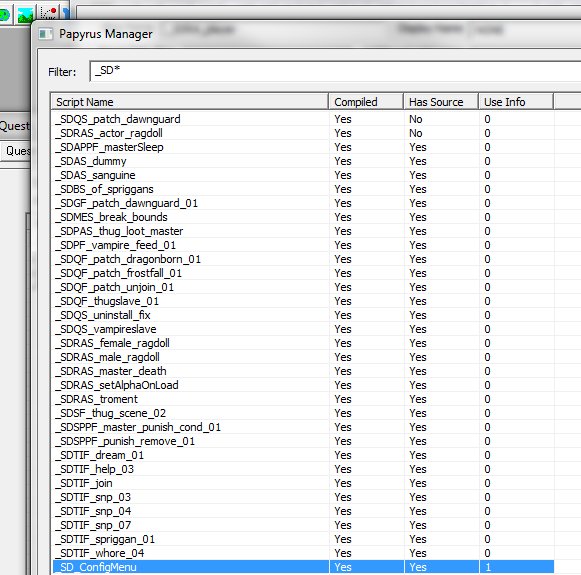Select script _SDRAS_male_ragdoll
This screenshot has width=581, height=575.
coord(107,358)
